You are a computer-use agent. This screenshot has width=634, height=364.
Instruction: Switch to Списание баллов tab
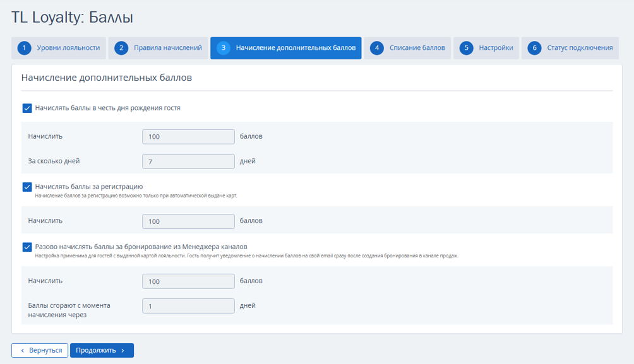click(407, 48)
